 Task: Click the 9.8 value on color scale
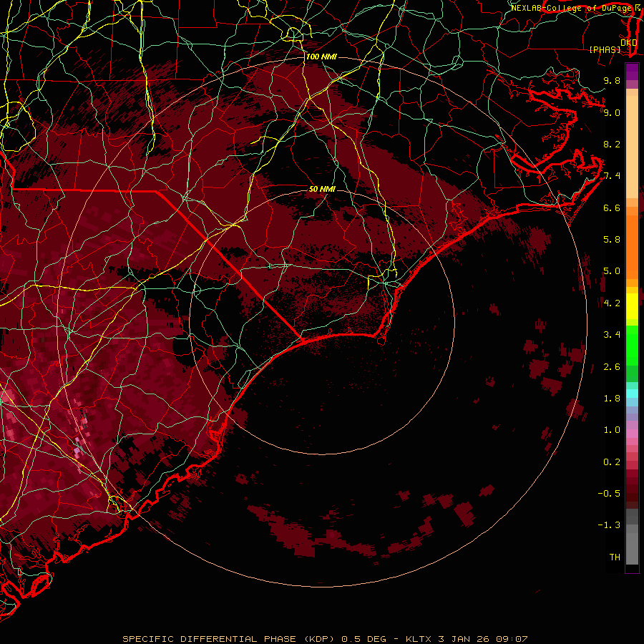pyautogui.click(x=612, y=80)
